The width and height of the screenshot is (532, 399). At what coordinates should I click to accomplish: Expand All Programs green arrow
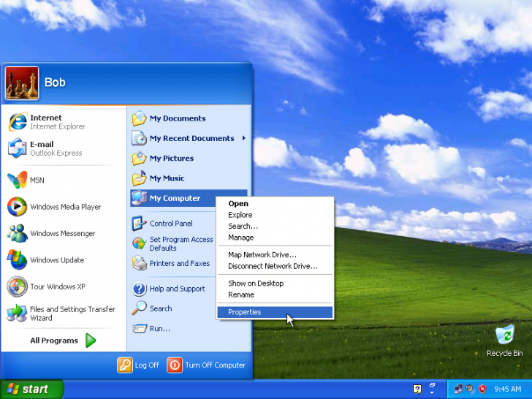click(91, 341)
